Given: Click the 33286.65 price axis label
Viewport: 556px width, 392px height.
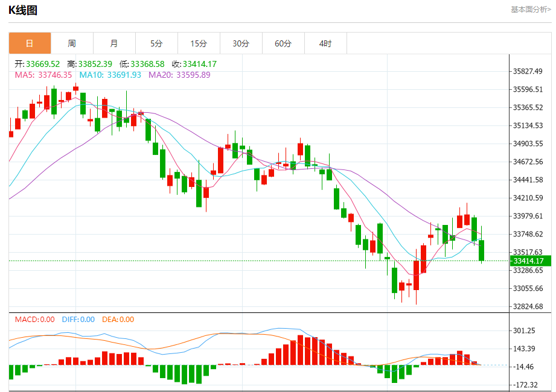Looking at the screenshot, I should coord(528,270).
